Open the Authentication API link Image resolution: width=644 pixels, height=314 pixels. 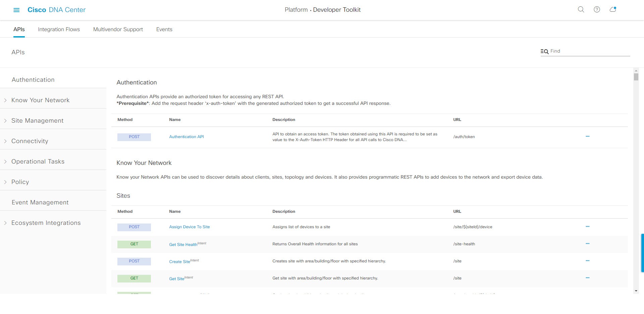click(186, 136)
